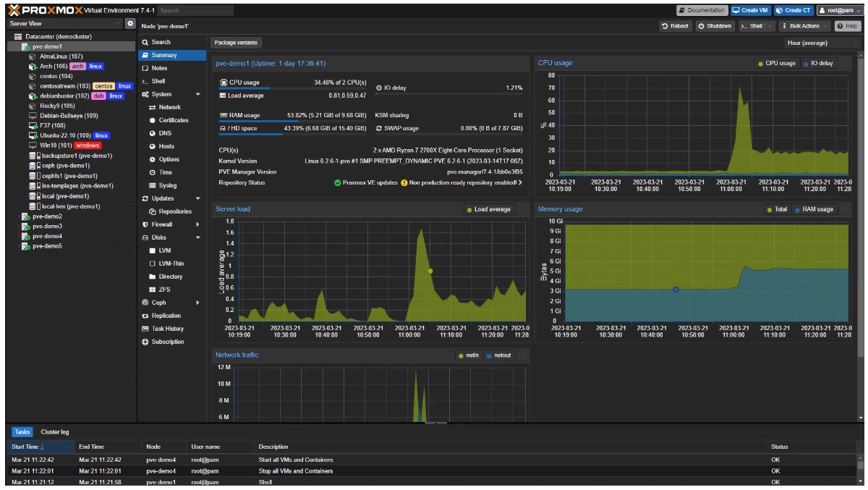Collapse the Updates section arrow
The width and height of the screenshot is (868, 490).
[198, 198]
